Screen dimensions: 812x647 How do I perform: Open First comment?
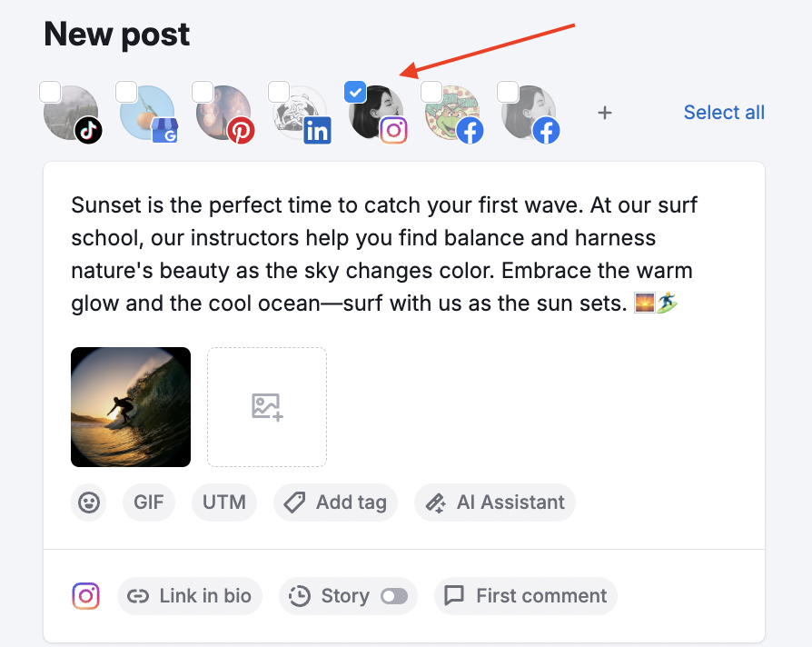(x=525, y=595)
